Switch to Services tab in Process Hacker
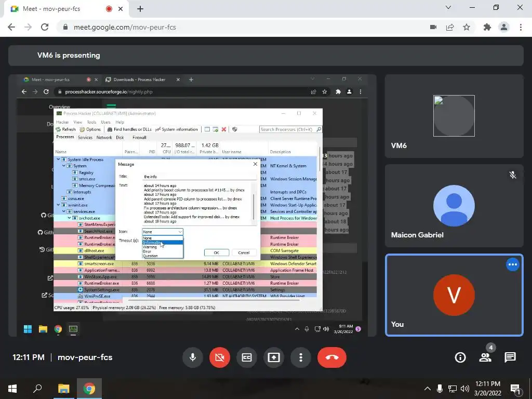Image resolution: width=532 pixels, height=399 pixels. coord(85,137)
